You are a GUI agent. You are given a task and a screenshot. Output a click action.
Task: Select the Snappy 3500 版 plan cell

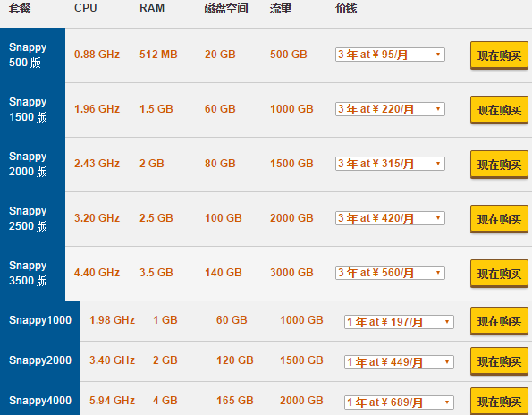pyautogui.click(x=32, y=273)
